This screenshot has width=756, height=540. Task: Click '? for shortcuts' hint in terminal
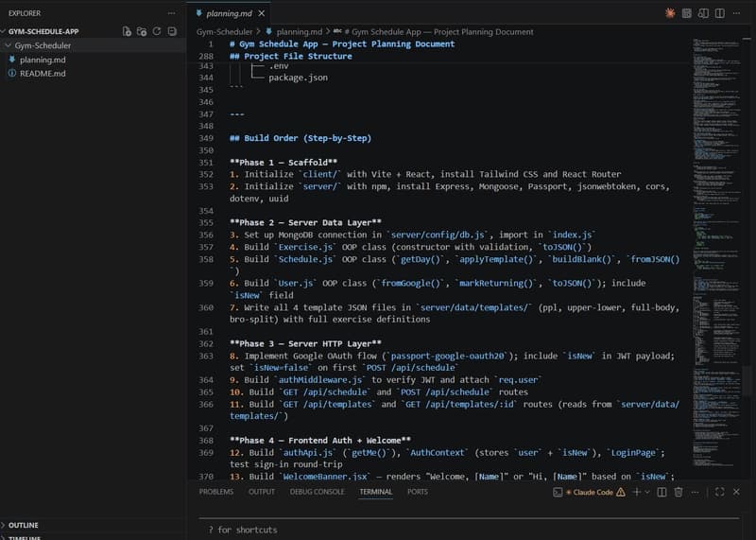pos(243,530)
